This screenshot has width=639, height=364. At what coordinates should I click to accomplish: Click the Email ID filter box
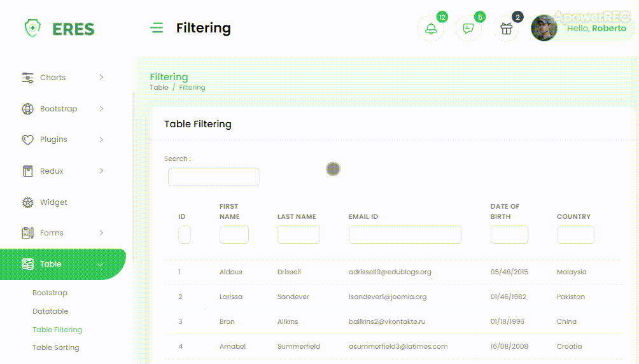tap(405, 235)
